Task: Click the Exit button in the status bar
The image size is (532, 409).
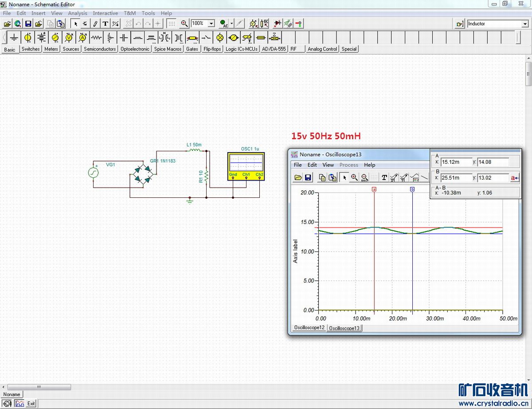Action: (31, 403)
